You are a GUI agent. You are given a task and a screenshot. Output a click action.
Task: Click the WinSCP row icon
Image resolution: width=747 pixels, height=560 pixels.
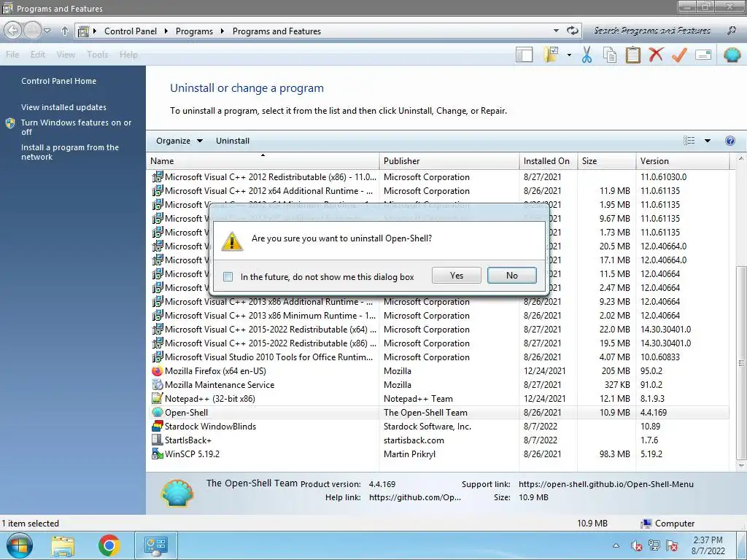click(158, 454)
